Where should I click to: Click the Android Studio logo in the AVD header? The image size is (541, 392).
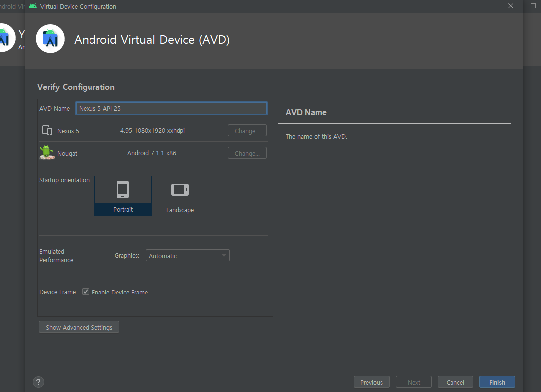pos(50,39)
